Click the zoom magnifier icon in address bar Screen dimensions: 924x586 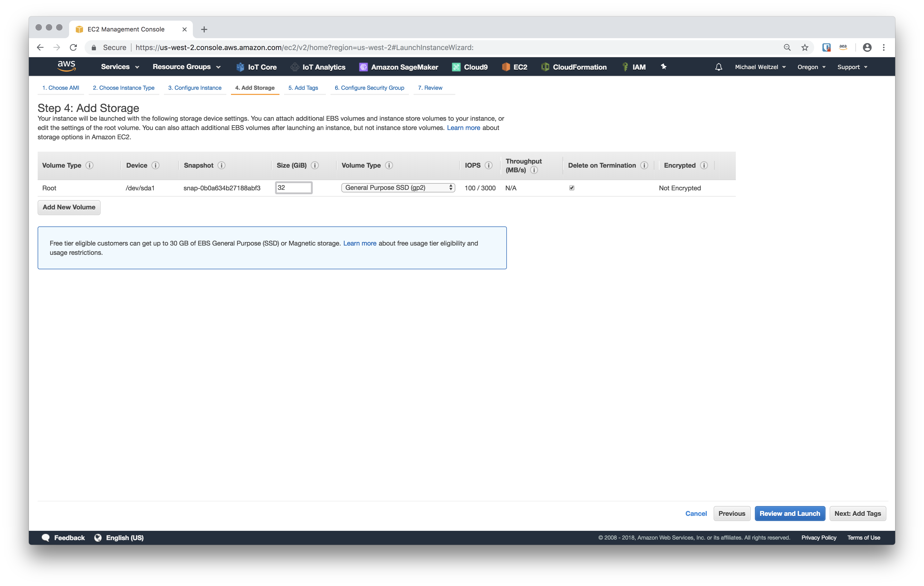click(x=787, y=48)
